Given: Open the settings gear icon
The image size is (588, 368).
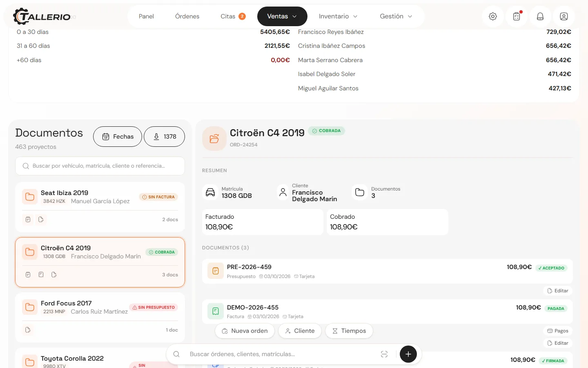Looking at the screenshot, I should 493,16.
